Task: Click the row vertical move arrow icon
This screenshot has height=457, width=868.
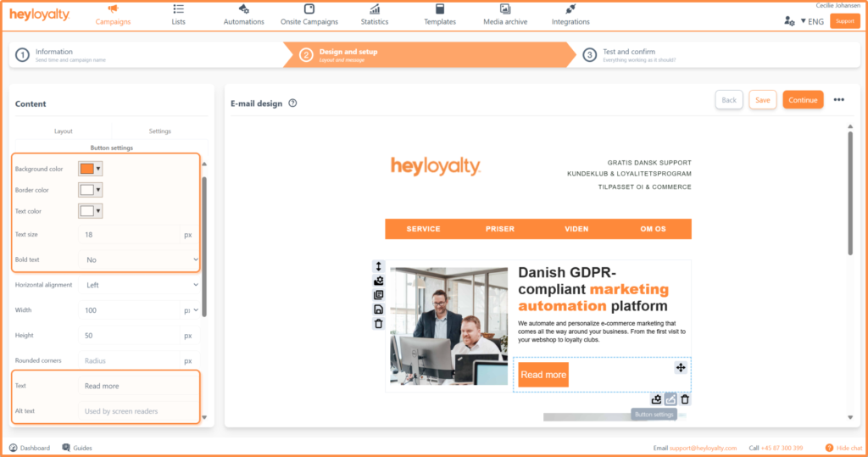Action: 378,266
